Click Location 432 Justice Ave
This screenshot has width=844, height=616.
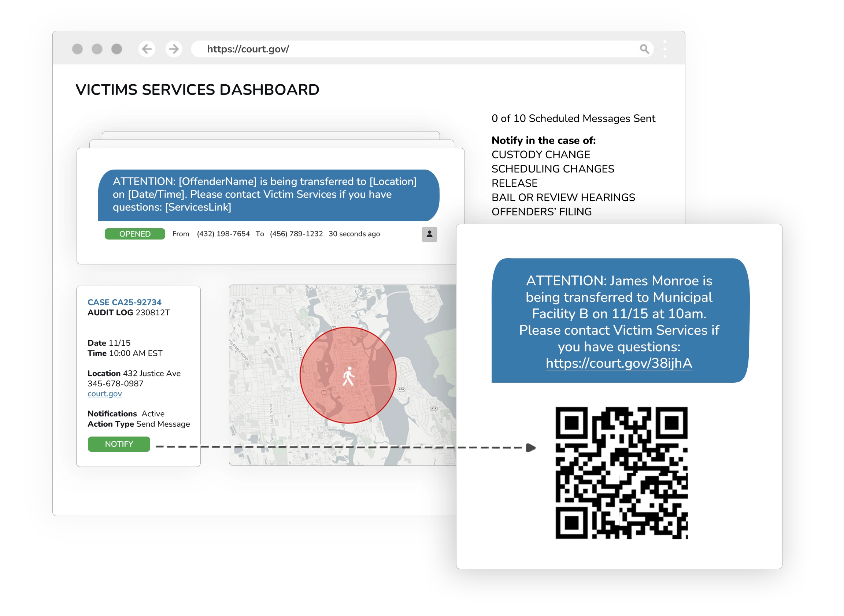(134, 373)
